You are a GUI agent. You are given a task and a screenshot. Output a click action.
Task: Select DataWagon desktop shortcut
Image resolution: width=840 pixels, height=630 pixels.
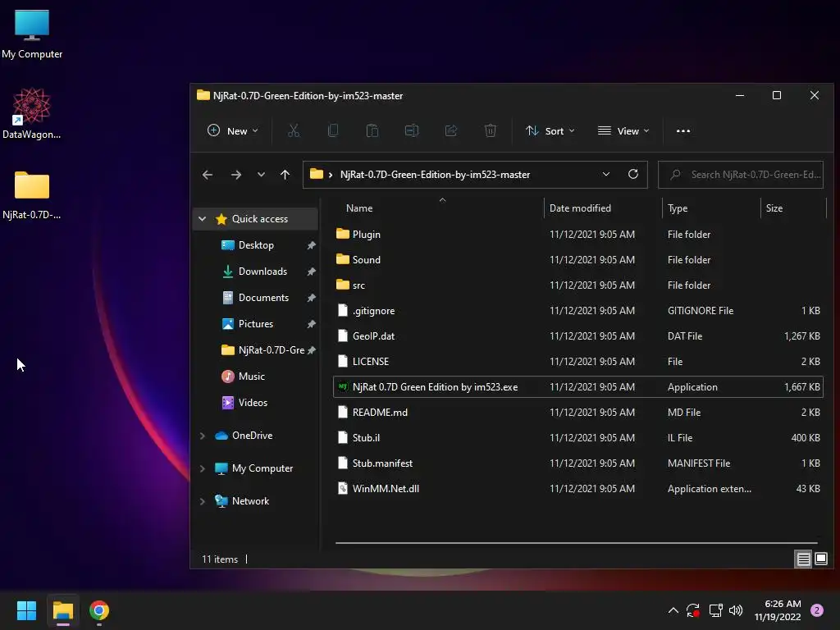pyautogui.click(x=32, y=113)
